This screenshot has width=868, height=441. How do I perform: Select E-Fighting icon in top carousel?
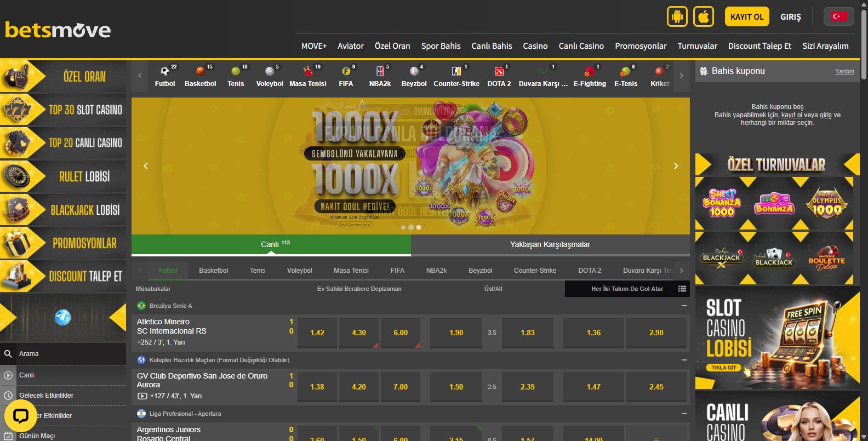[590, 76]
